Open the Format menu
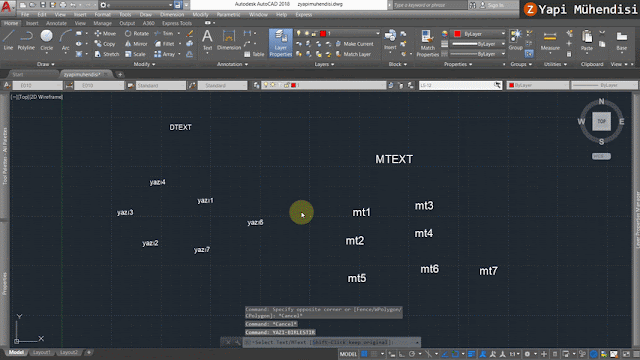 pyautogui.click(x=102, y=14)
